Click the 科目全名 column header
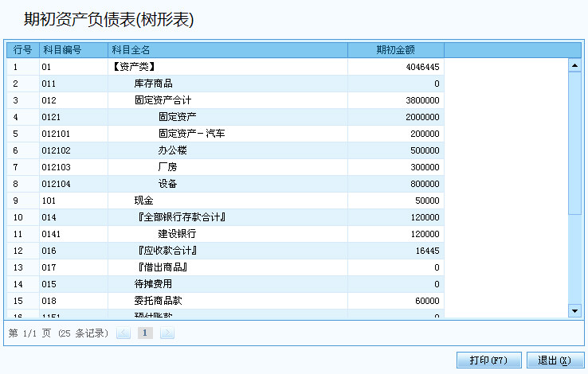The width and height of the screenshot is (588, 374). (228, 50)
